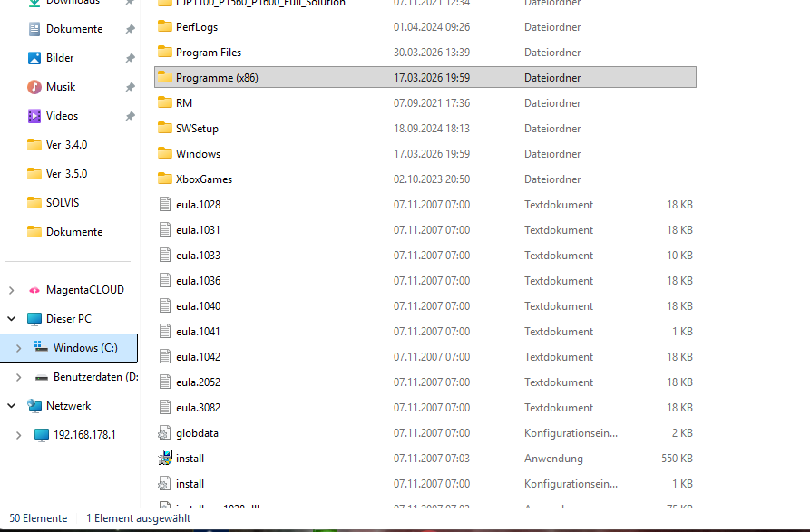The width and height of the screenshot is (810, 532).
Task: Click the globdata configuration file icon
Action: (165, 433)
